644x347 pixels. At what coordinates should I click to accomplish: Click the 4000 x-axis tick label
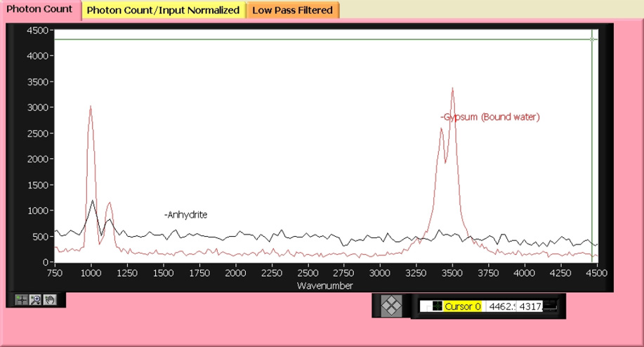(x=525, y=273)
